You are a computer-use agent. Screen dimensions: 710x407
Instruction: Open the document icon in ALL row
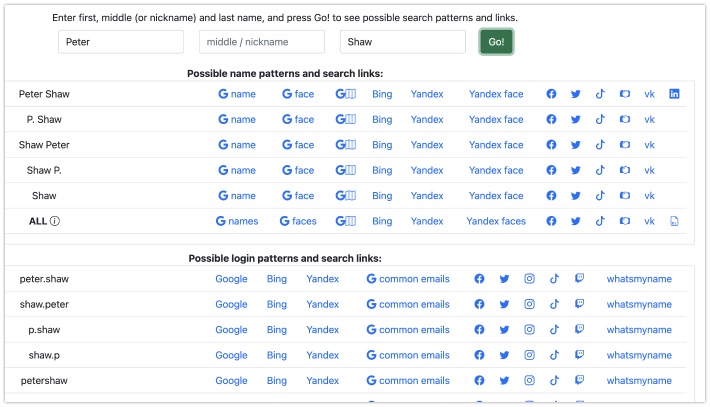pos(674,221)
